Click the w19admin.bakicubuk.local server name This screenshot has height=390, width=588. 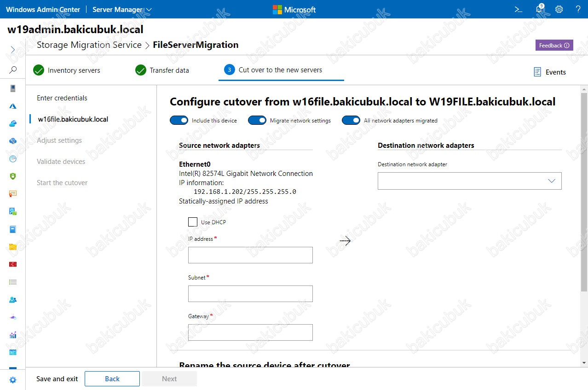click(75, 29)
